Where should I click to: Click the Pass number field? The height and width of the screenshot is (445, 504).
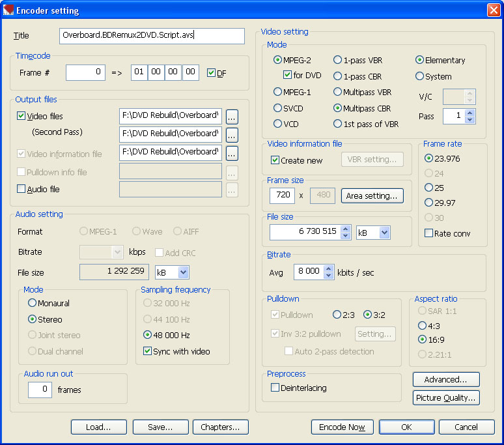(455, 117)
